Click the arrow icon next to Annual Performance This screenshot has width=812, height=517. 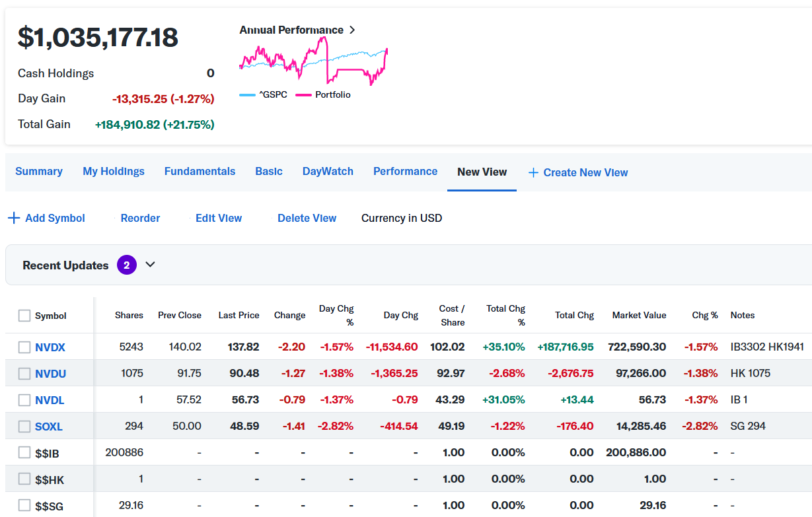coord(352,30)
